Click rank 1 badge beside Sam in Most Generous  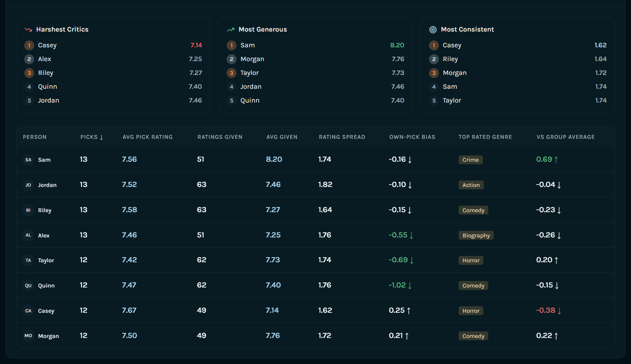tap(231, 45)
